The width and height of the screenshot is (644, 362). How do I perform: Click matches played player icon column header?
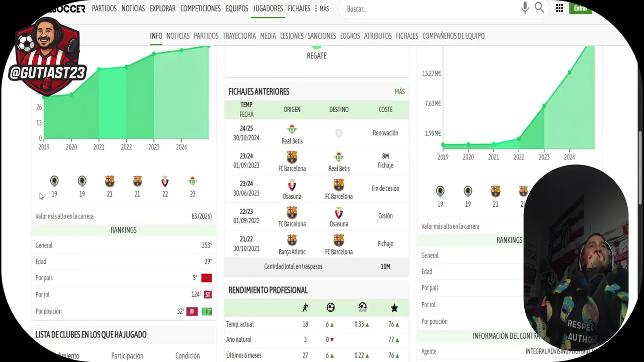pyautogui.click(x=305, y=308)
